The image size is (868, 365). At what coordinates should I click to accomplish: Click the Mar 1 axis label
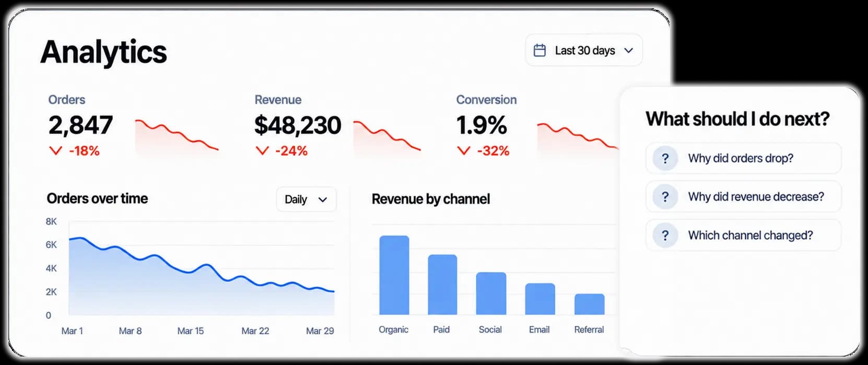[72, 331]
